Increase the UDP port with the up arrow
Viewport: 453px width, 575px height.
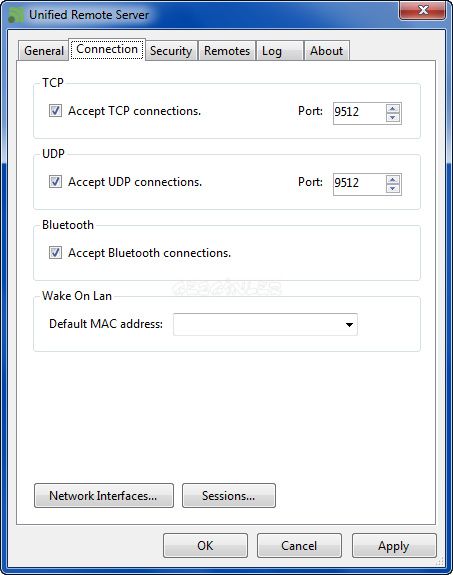(393, 180)
